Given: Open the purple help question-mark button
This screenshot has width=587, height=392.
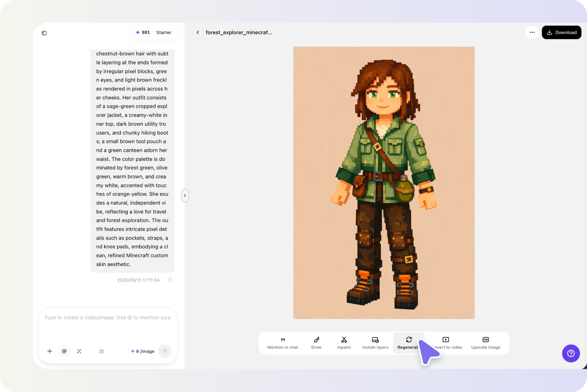Looking at the screenshot, I should point(571,353).
